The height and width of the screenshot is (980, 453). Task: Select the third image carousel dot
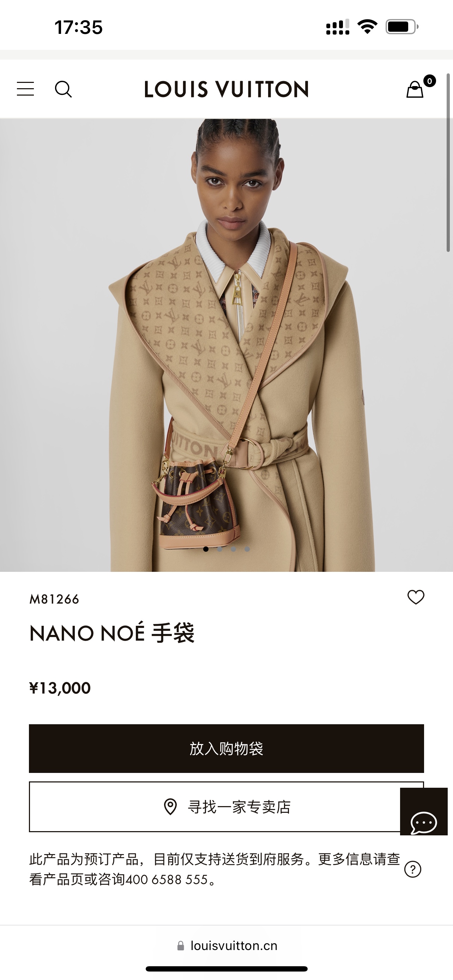pos(233,549)
